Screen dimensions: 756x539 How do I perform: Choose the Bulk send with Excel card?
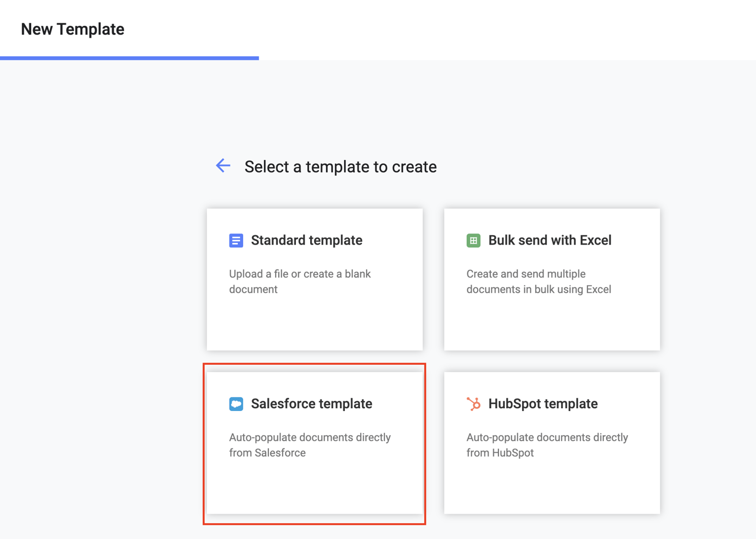click(x=551, y=279)
